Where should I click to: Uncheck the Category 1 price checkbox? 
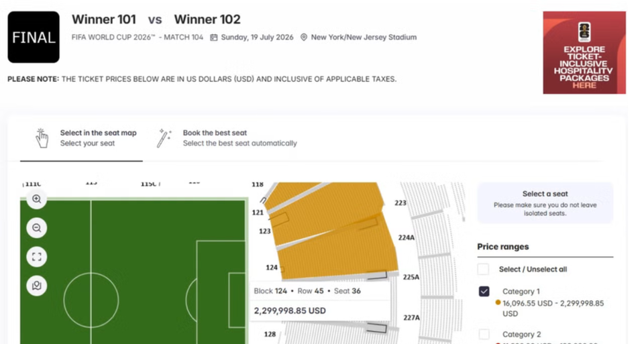(x=484, y=292)
